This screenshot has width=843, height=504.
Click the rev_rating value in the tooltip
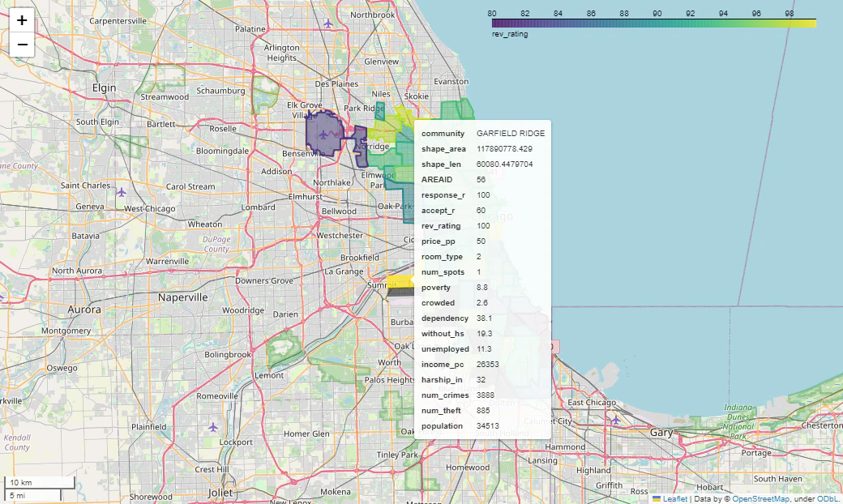pos(483,226)
